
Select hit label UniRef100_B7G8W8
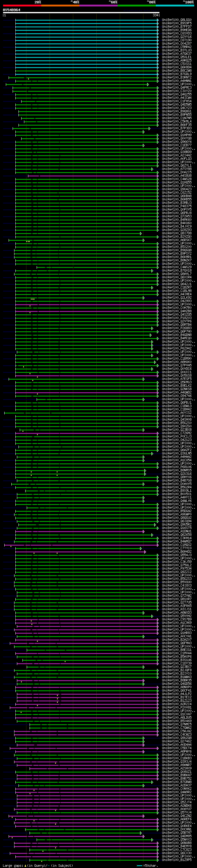point(177,782)
